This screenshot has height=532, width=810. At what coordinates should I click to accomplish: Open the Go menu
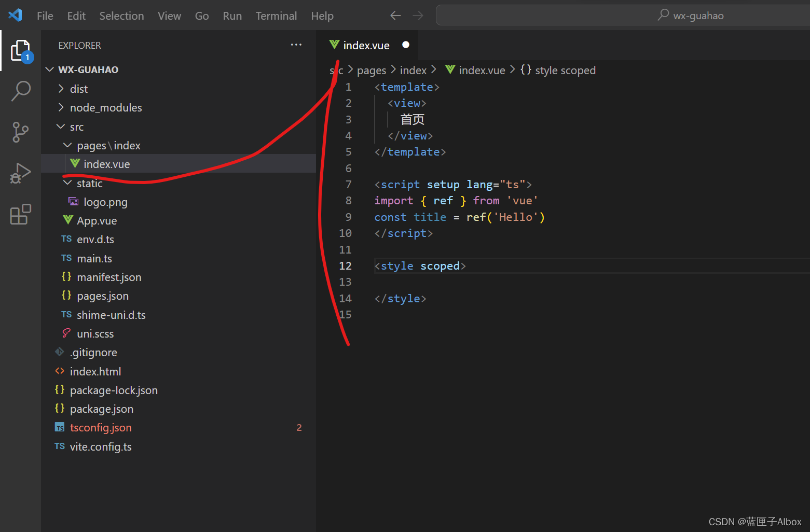(202, 16)
